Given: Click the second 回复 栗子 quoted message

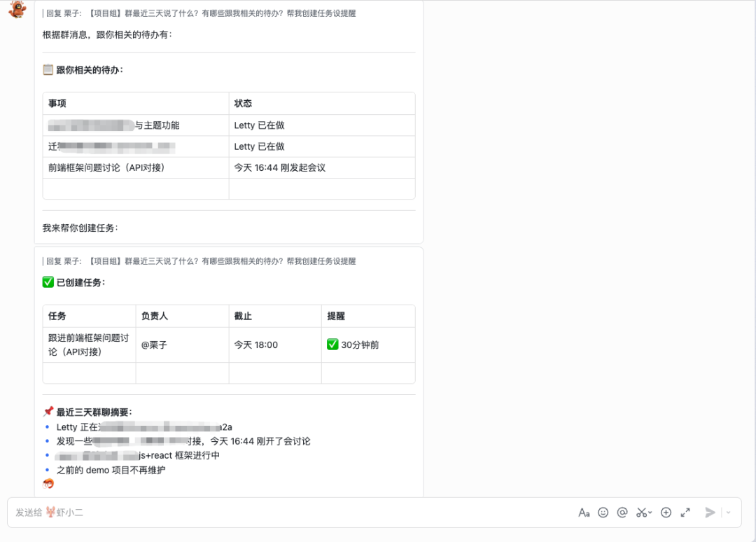Looking at the screenshot, I should pos(199,260).
